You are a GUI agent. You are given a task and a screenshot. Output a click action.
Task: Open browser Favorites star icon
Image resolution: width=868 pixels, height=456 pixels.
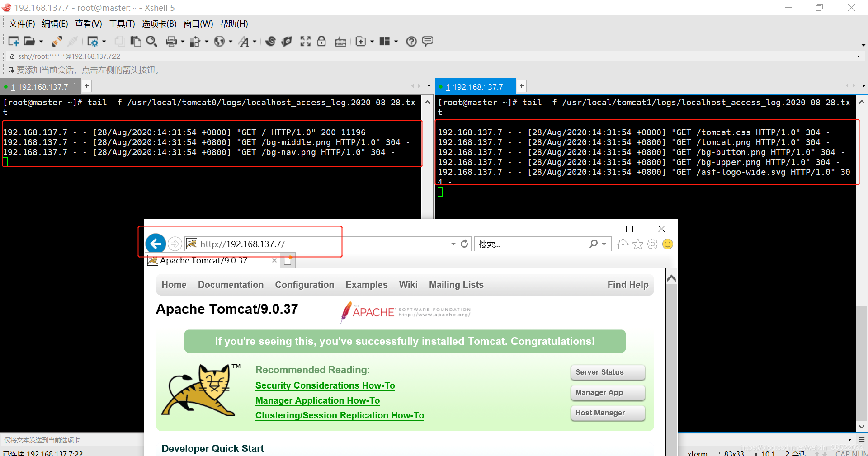(638, 244)
